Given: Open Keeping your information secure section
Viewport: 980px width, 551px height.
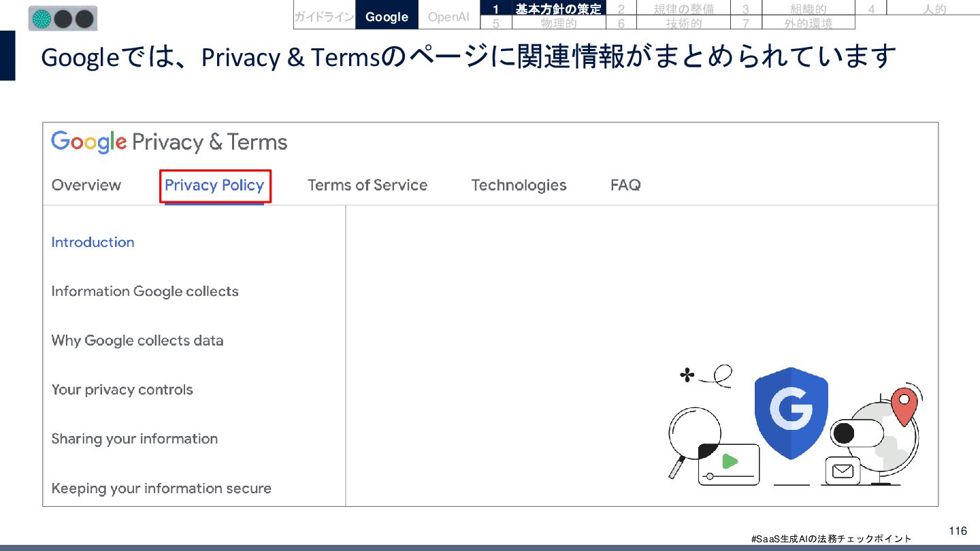Looking at the screenshot, I should point(161,488).
